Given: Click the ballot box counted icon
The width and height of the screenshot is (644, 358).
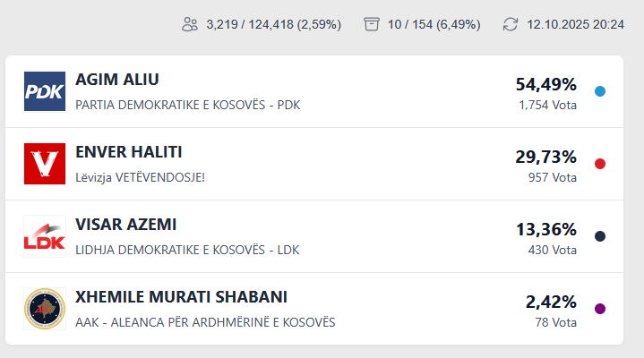Looking at the screenshot, I should 372,24.
